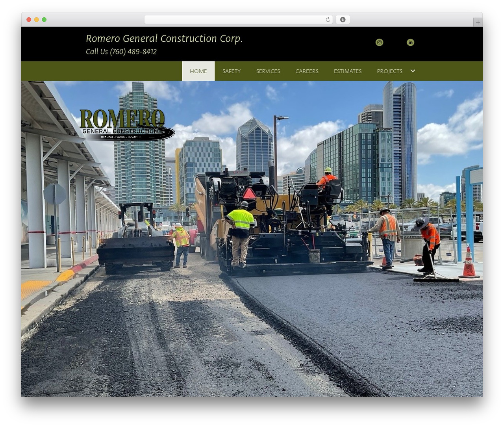
Task: Open the Careers menu item
Action: pos(307,71)
